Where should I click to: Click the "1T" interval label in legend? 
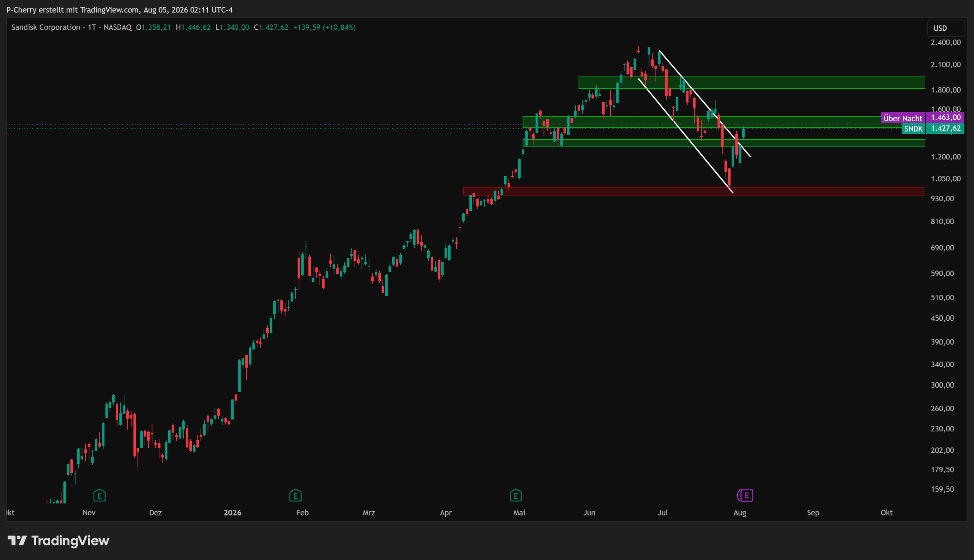click(x=92, y=27)
